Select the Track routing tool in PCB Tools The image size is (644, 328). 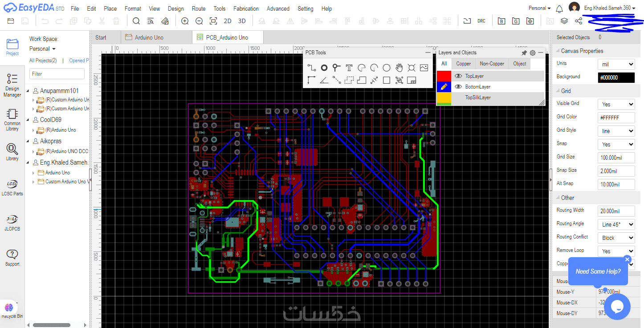312,68
